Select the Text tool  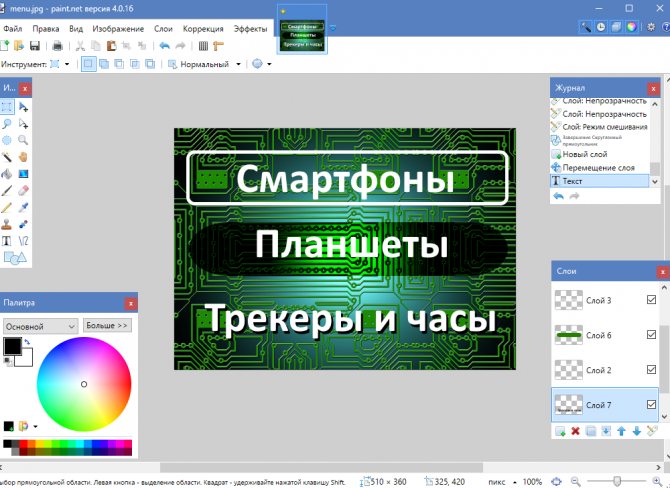pyautogui.click(x=7, y=241)
